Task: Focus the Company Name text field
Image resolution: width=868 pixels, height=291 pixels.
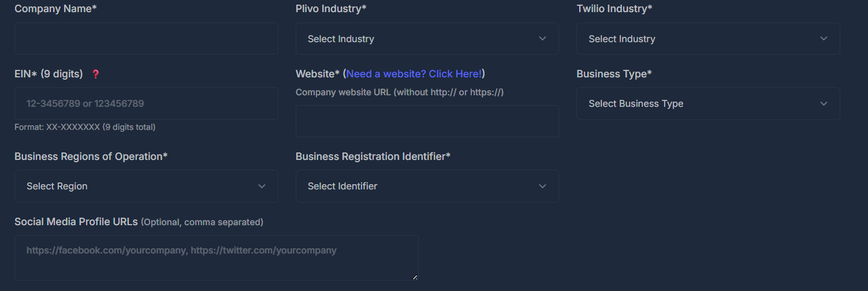Action: point(146,39)
